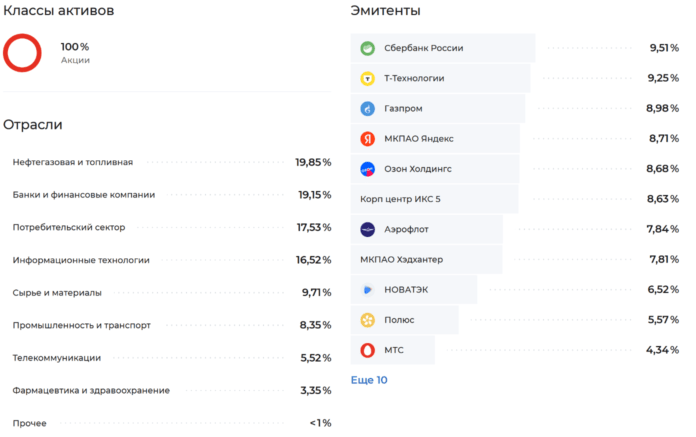
Task: Click the 4,34% share value for МТС
Action: [662, 350]
